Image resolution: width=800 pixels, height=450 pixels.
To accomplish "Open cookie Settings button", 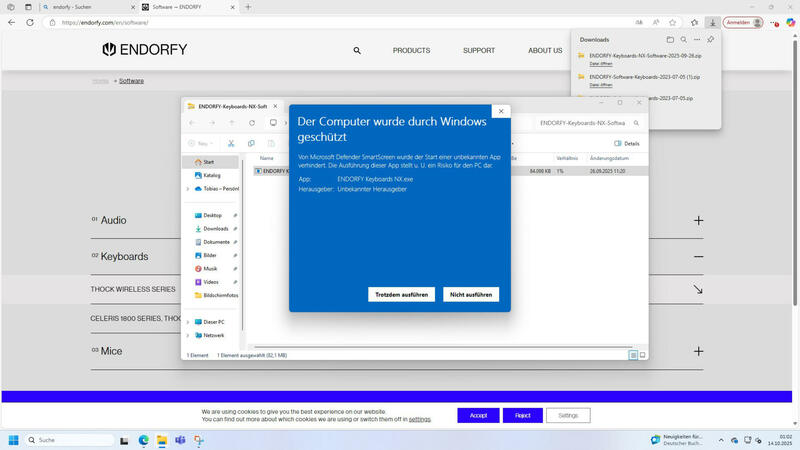I will coord(568,415).
